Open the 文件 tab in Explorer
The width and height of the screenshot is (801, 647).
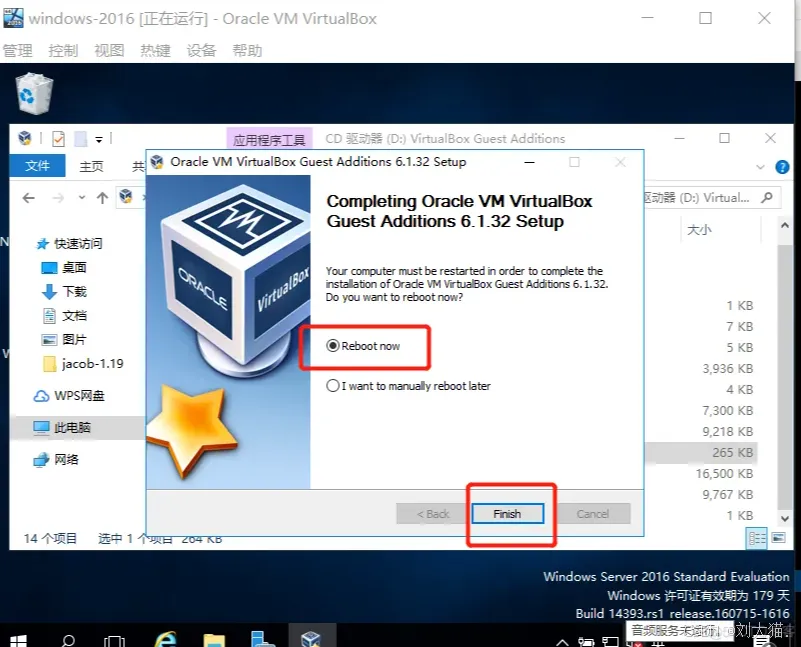pyautogui.click(x=37, y=166)
